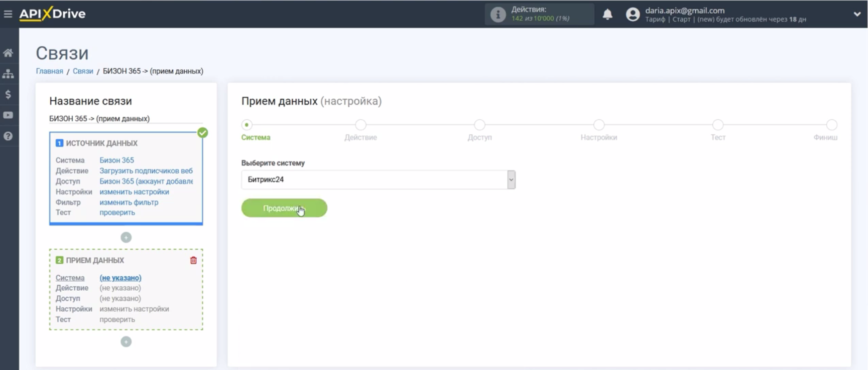Click the plus button between data blocks

click(x=126, y=237)
